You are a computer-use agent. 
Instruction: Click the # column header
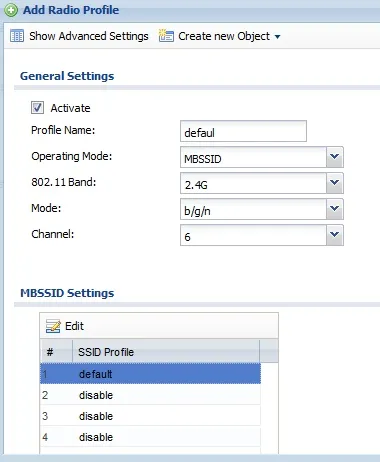(56, 352)
